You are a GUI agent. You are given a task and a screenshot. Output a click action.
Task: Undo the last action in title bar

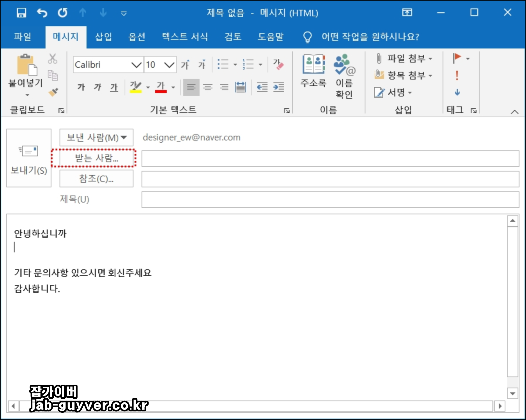(x=42, y=13)
